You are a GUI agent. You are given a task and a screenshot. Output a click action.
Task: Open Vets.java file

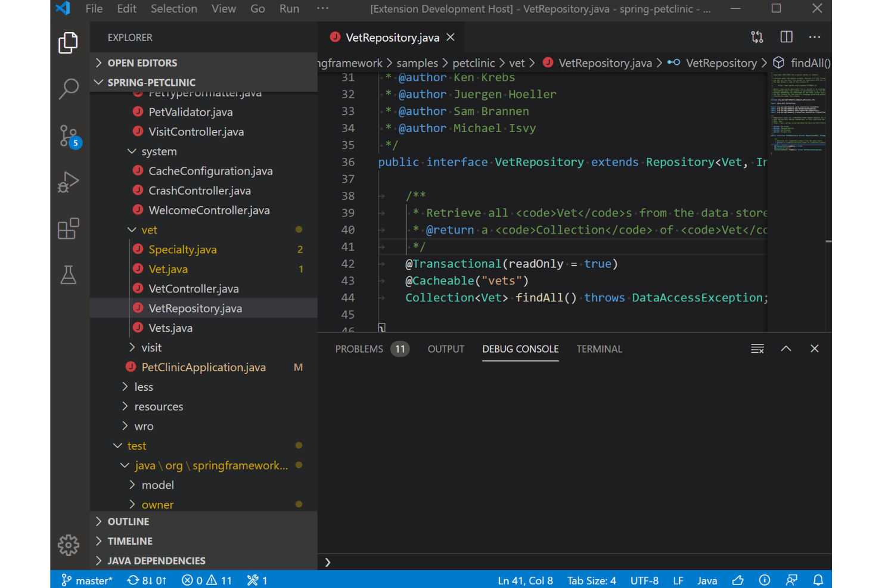tap(204, 328)
